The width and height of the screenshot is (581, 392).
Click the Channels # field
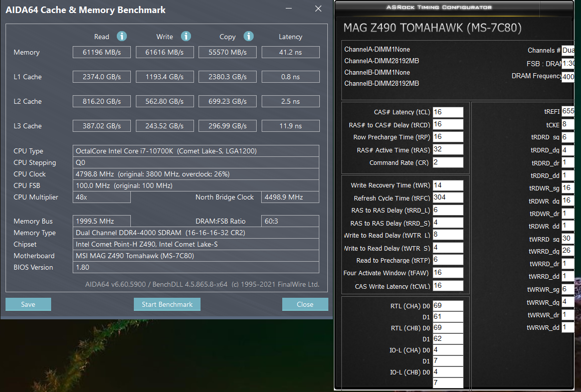(x=568, y=51)
